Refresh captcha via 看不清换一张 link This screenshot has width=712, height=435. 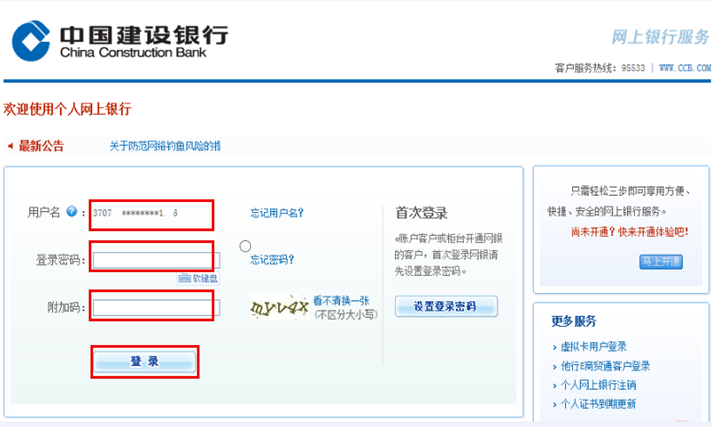click(341, 301)
